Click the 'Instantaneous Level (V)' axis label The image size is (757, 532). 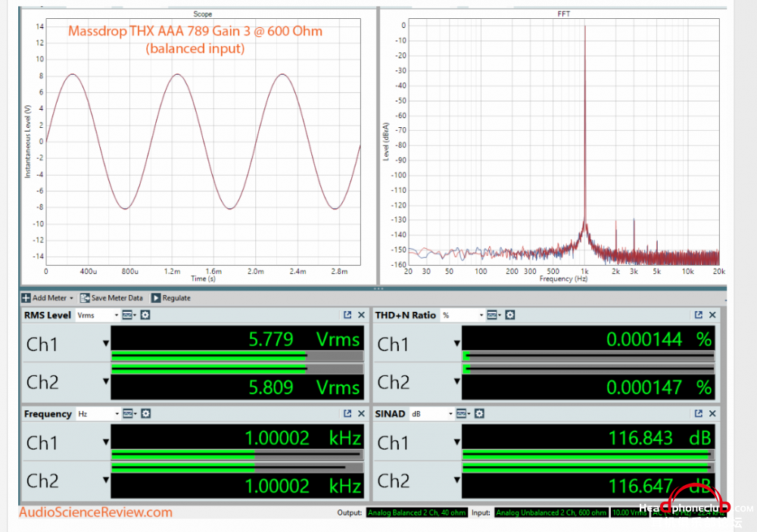(x=27, y=142)
